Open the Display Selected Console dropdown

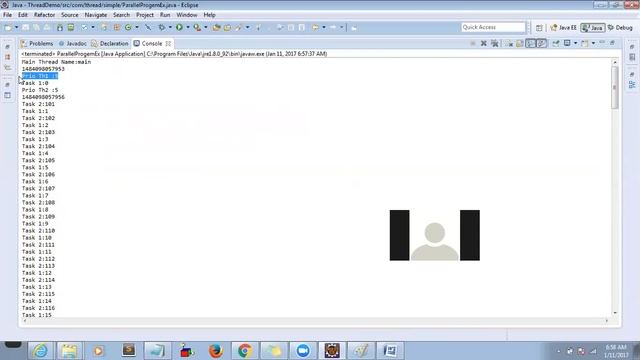click(576, 43)
